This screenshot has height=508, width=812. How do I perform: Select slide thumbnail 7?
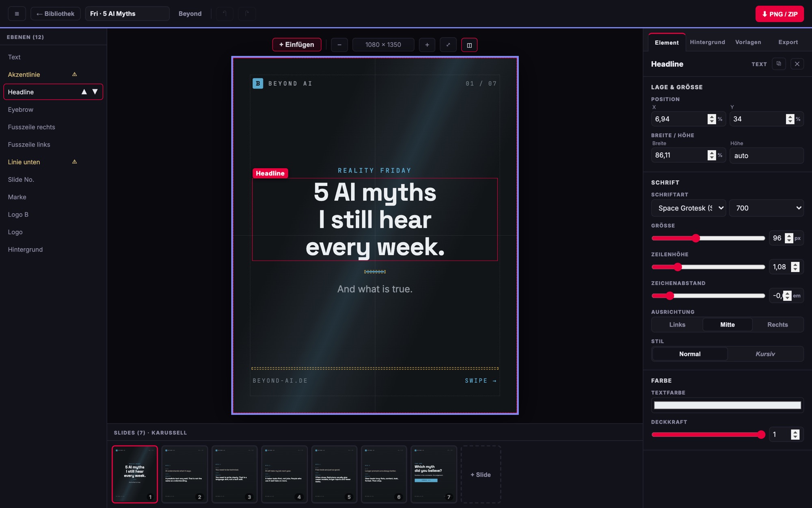pos(434,475)
